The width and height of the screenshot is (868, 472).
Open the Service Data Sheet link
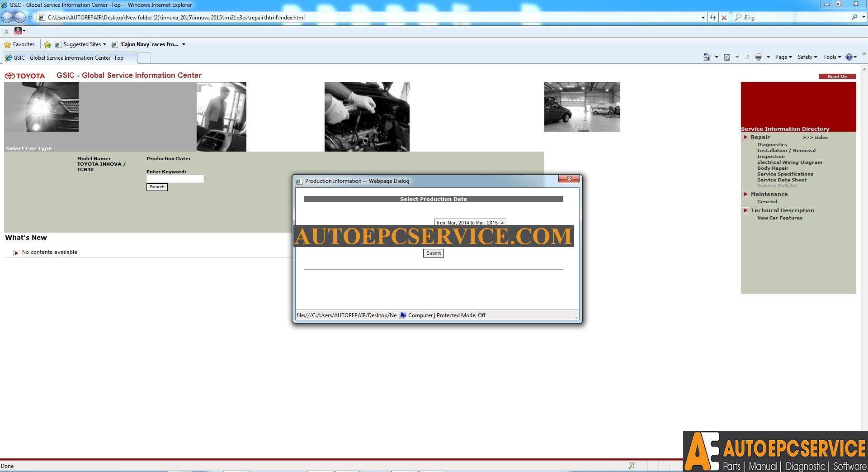[782, 180]
